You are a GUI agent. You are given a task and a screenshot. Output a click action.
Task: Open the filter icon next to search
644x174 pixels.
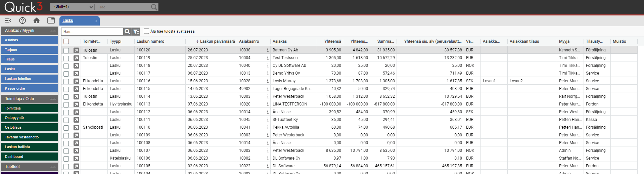(136, 32)
